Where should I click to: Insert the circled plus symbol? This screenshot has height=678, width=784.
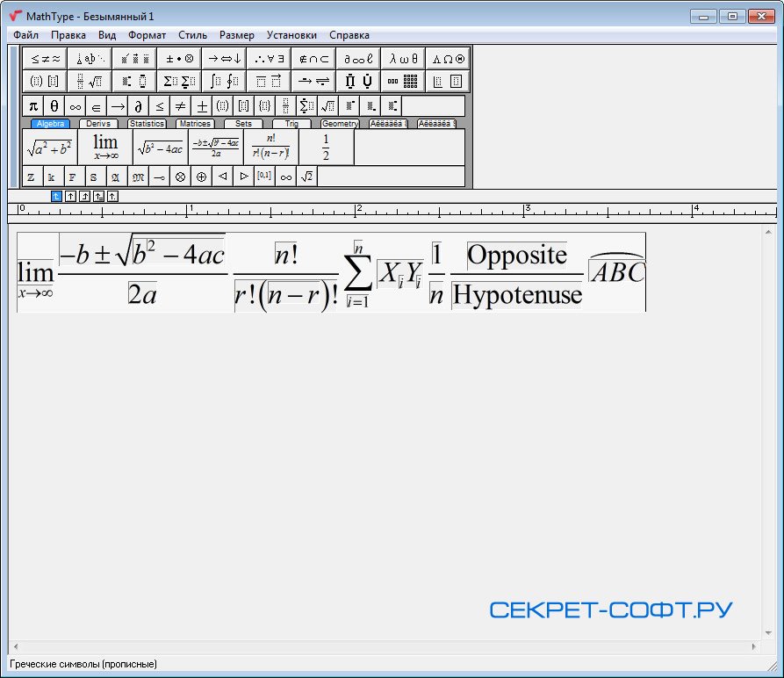coord(201,177)
